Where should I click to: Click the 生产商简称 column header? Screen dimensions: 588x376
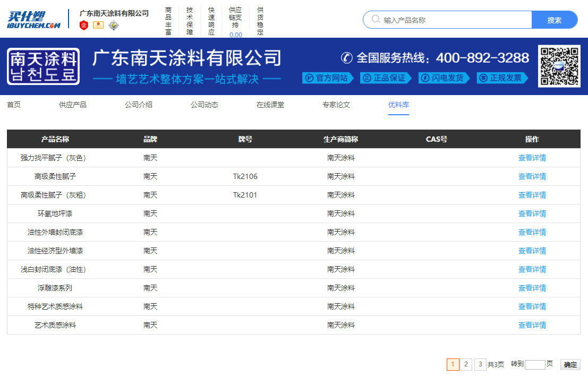(341, 140)
